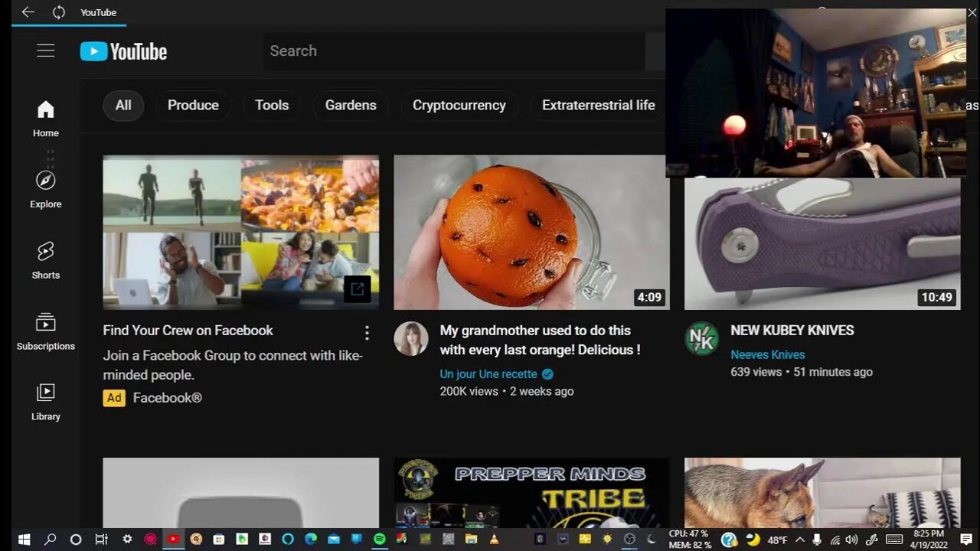Open the touch keyboard tray icon

tap(894, 540)
